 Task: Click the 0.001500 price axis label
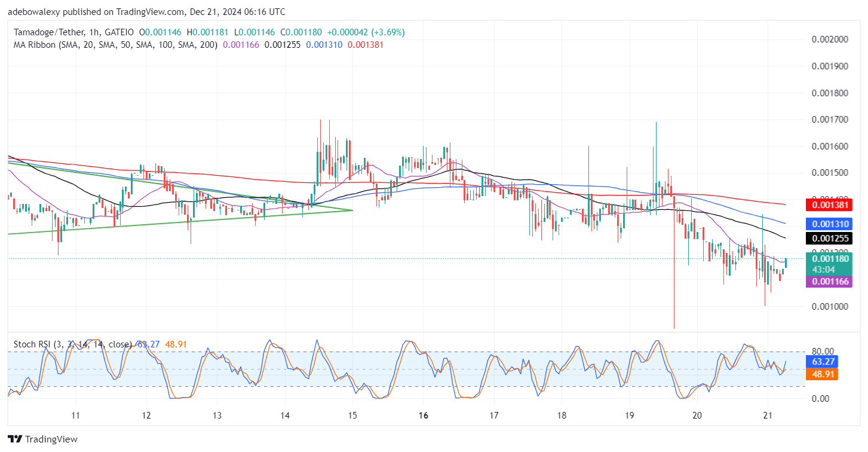click(x=829, y=173)
